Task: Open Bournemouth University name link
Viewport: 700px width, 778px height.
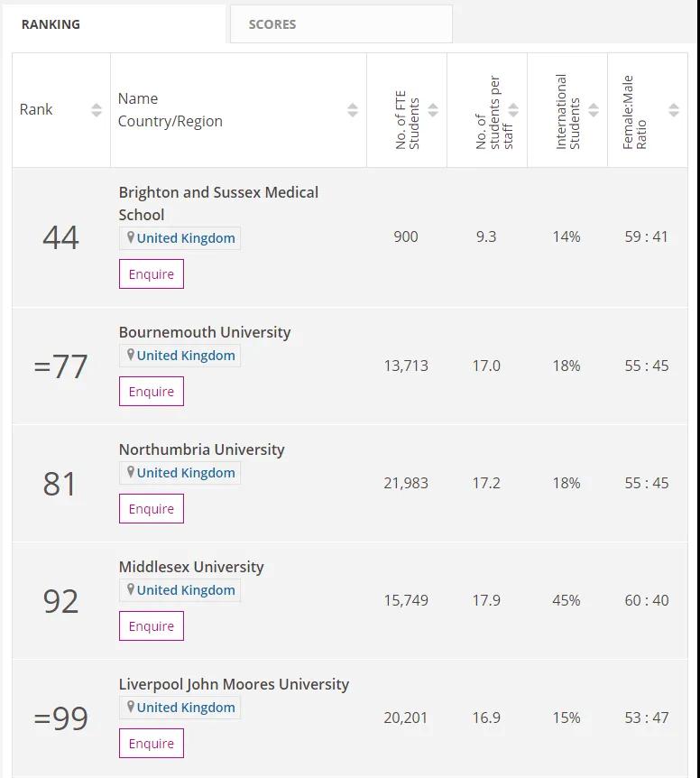Action: 205,332
